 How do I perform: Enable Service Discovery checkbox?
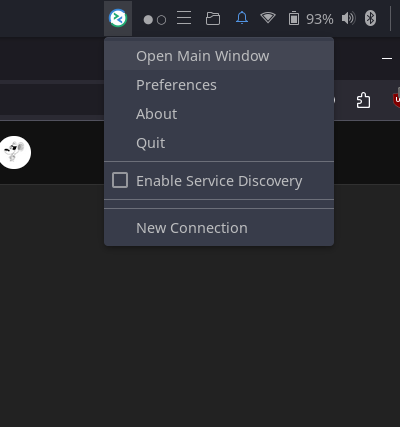click(x=120, y=180)
